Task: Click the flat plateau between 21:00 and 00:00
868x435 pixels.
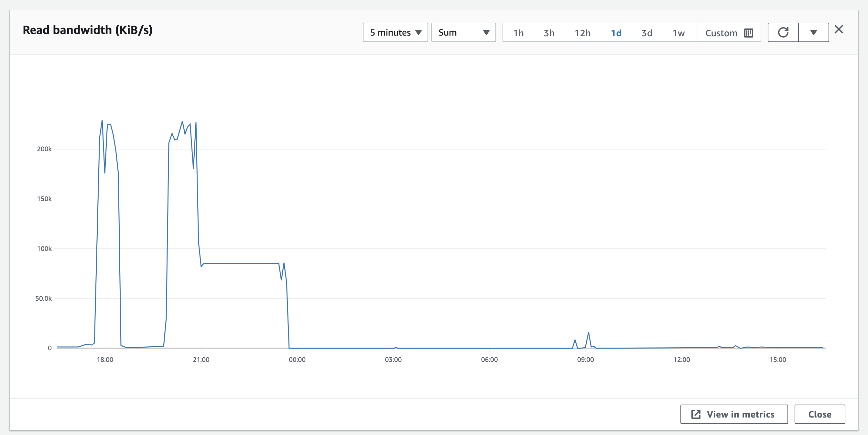Action: click(241, 263)
